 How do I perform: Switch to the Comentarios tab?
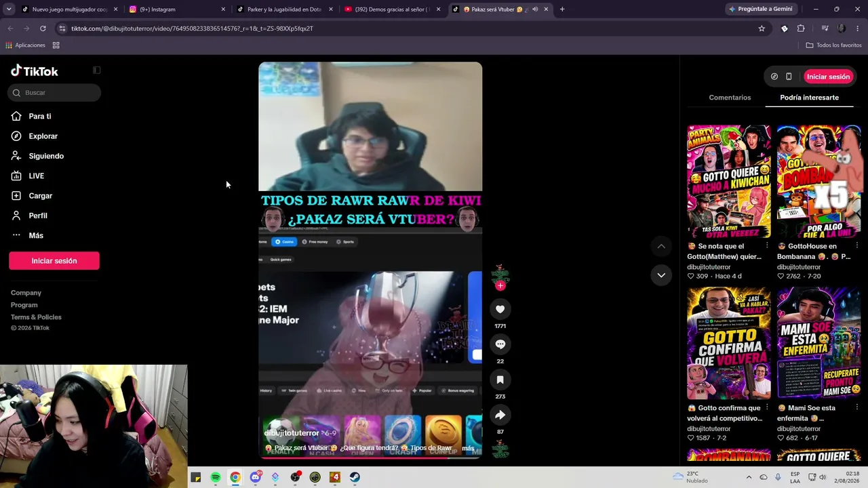(730, 98)
